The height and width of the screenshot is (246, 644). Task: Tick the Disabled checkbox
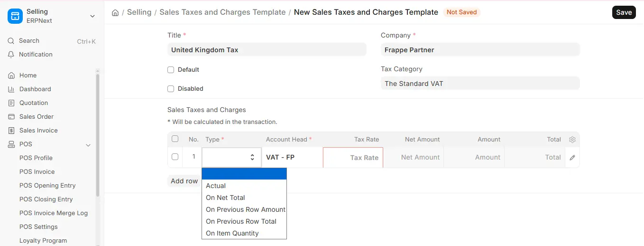tap(171, 89)
